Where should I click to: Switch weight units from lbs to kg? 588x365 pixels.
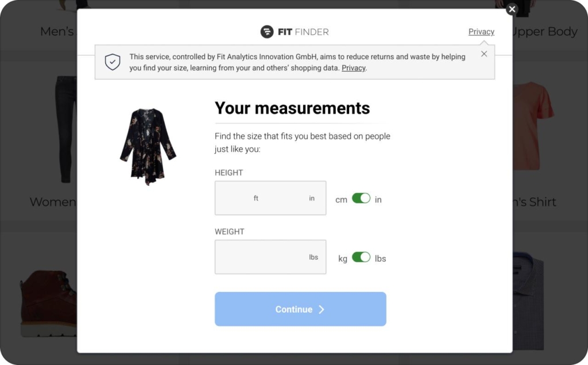[362, 258]
